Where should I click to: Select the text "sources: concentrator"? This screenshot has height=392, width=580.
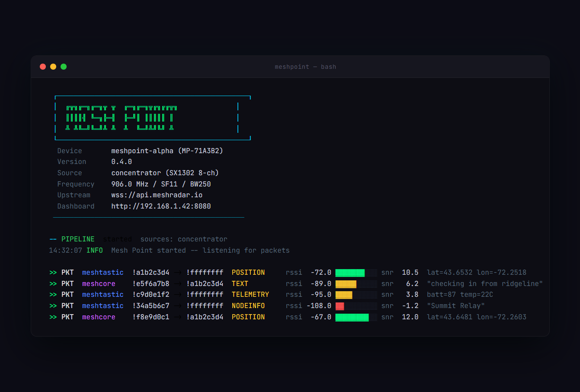pyautogui.click(x=184, y=239)
